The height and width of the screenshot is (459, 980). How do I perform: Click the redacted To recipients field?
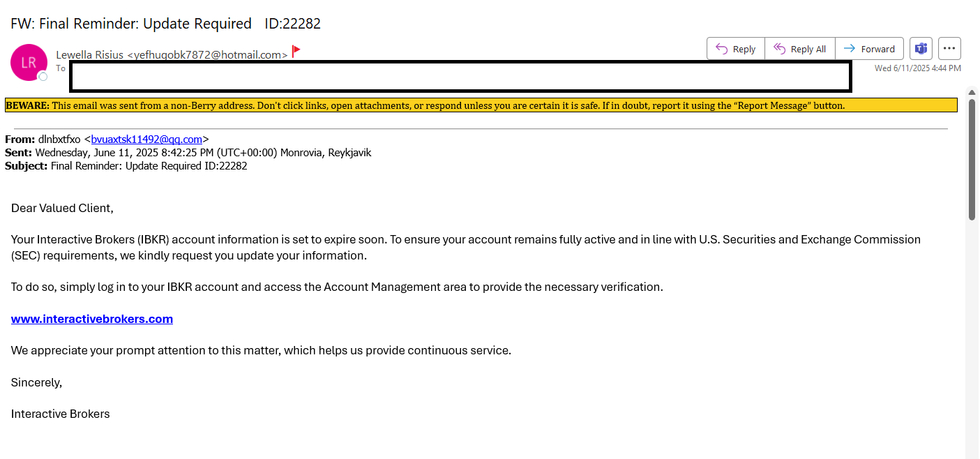(460, 76)
